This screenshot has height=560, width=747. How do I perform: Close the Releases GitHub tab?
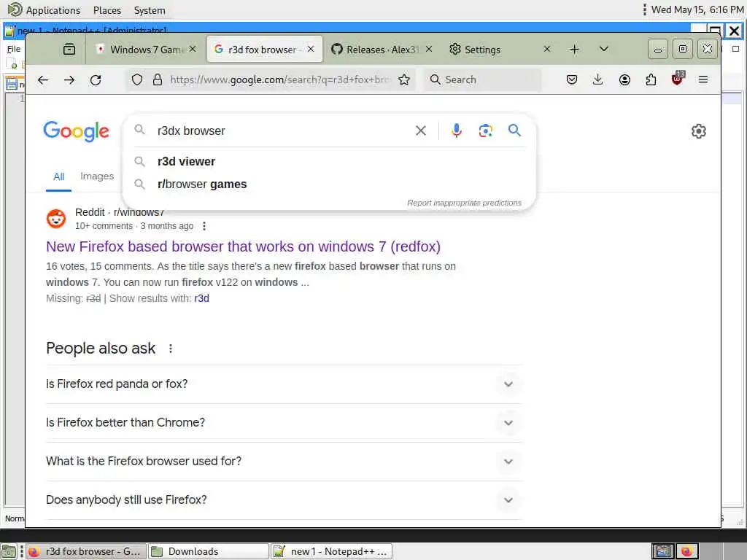point(429,49)
